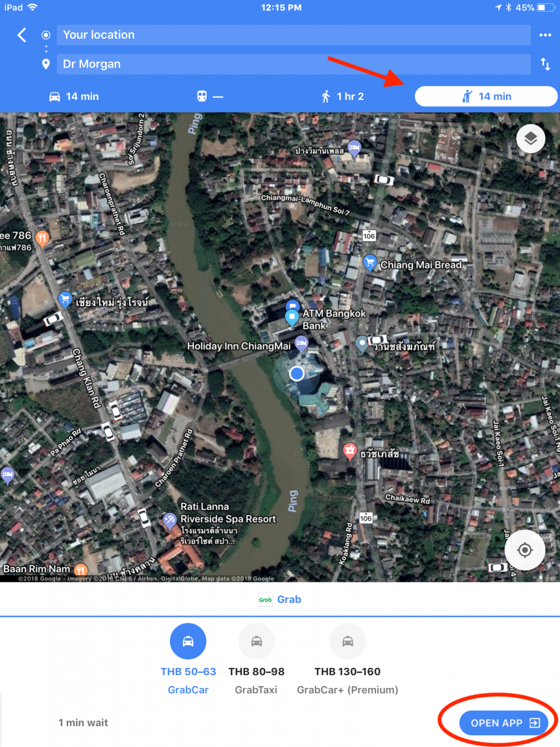The width and height of the screenshot is (560, 747).
Task: Tap the Pa Phao Rd label
Action: (66, 443)
